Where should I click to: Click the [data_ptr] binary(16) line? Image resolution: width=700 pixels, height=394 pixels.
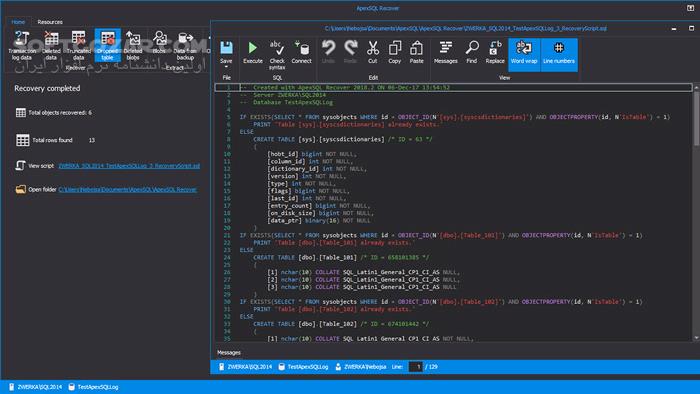319,220
